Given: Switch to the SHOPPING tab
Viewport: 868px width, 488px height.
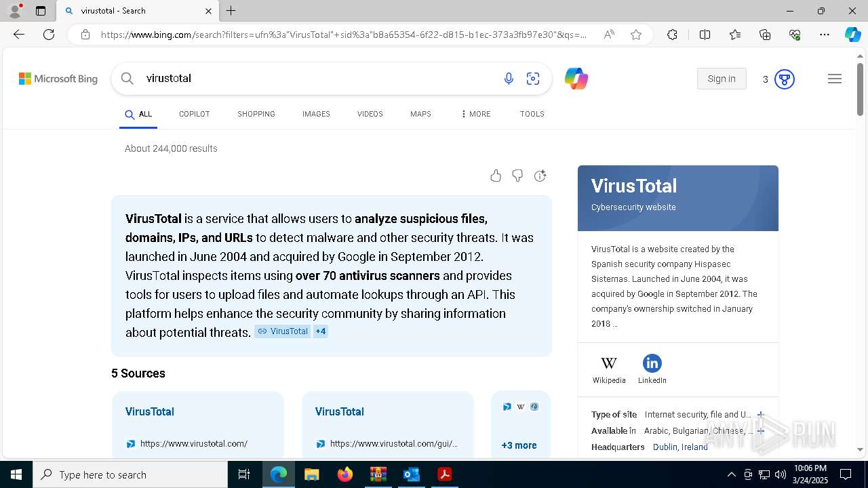Looking at the screenshot, I should click(256, 114).
